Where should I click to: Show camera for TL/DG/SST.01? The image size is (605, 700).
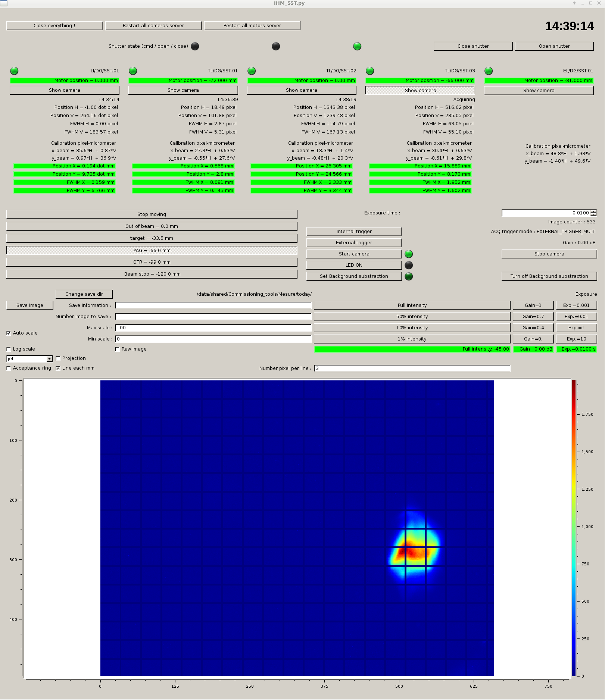point(183,90)
